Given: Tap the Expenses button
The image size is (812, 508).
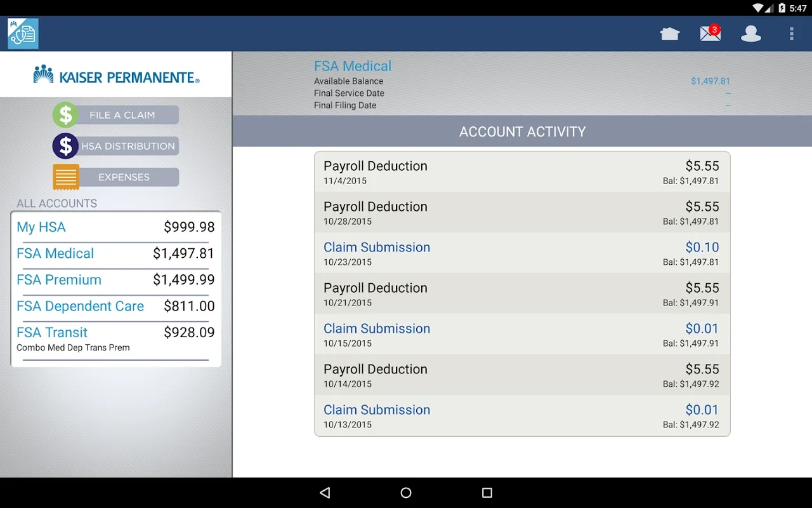Looking at the screenshot, I should click(x=124, y=177).
